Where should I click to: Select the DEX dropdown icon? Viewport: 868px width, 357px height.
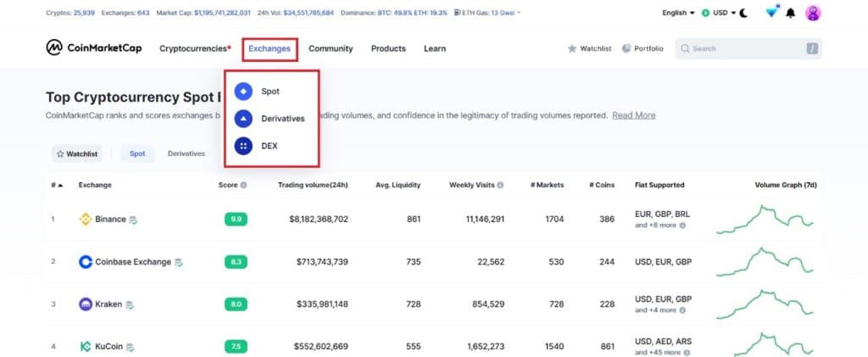[x=243, y=146]
